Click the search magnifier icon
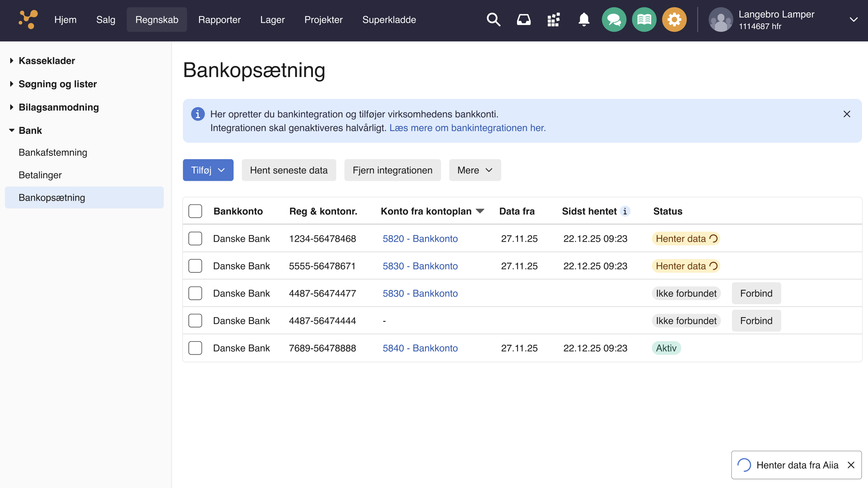868x488 pixels. pyautogui.click(x=493, y=19)
